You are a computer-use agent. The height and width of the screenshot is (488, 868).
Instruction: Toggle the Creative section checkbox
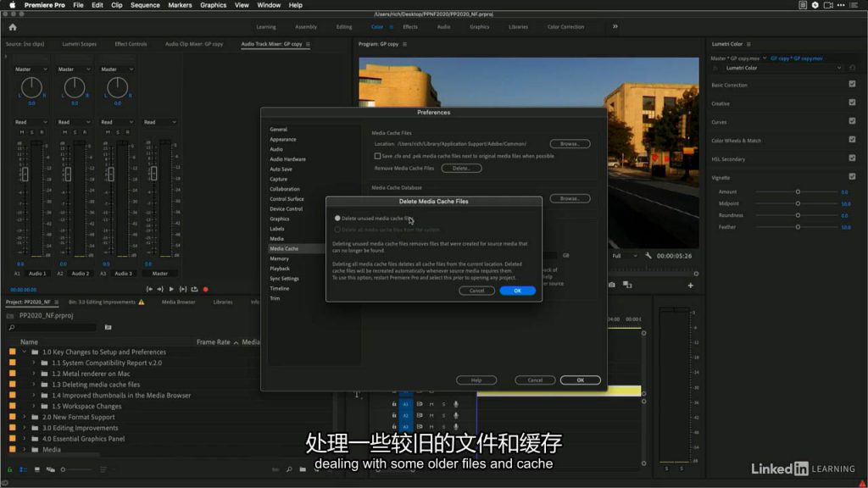tap(852, 103)
